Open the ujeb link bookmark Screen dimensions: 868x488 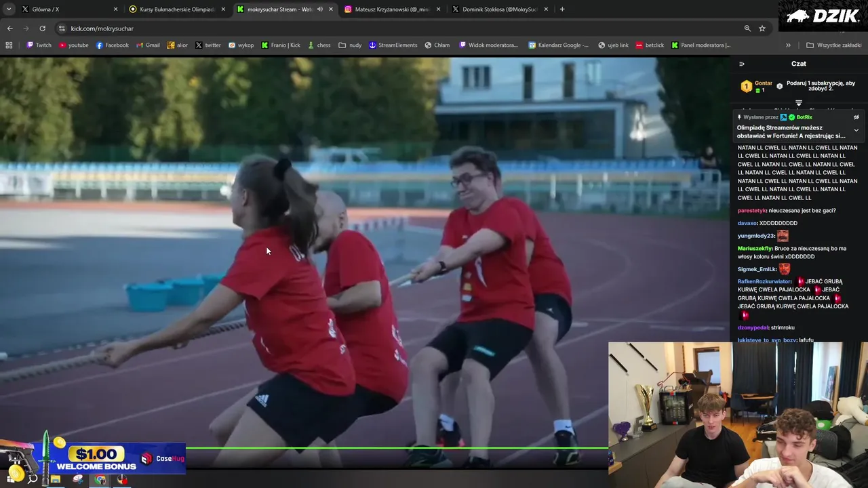pos(613,45)
